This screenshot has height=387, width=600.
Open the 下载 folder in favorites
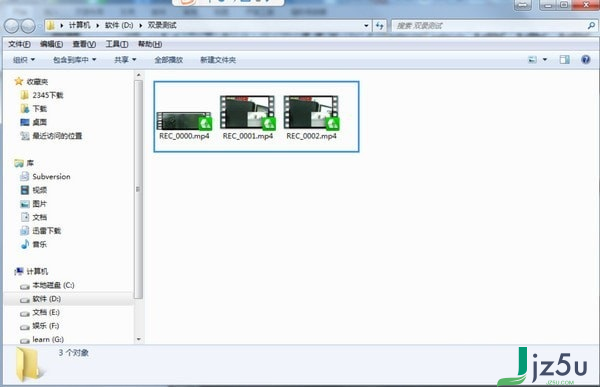coord(33,109)
